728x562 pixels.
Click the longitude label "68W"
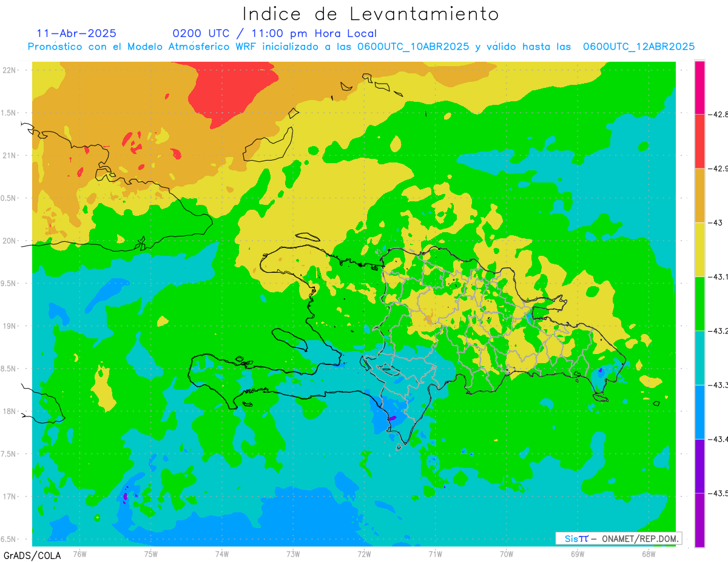(x=649, y=554)
